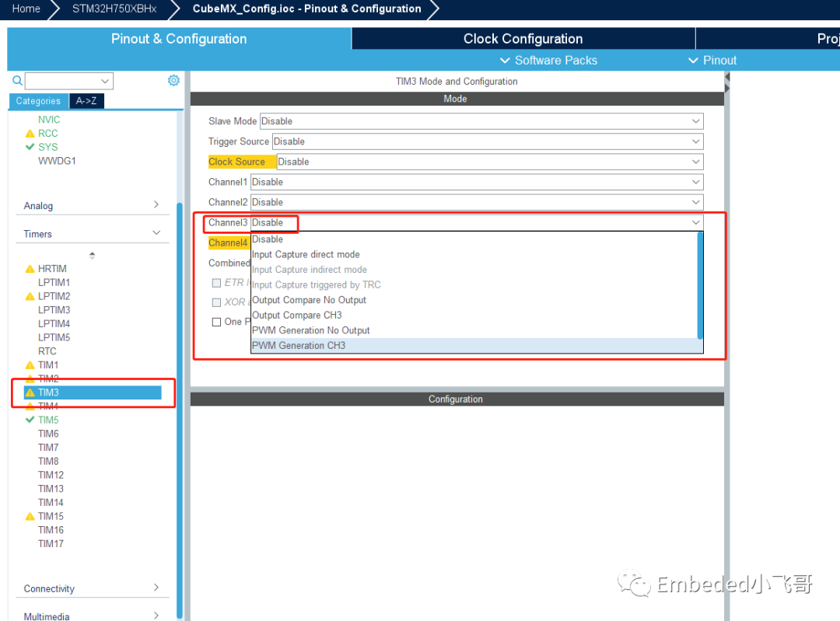Image resolution: width=840 pixels, height=621 pixels.
Task: Select RTC peripheral
Action: [x=47, y=352]
